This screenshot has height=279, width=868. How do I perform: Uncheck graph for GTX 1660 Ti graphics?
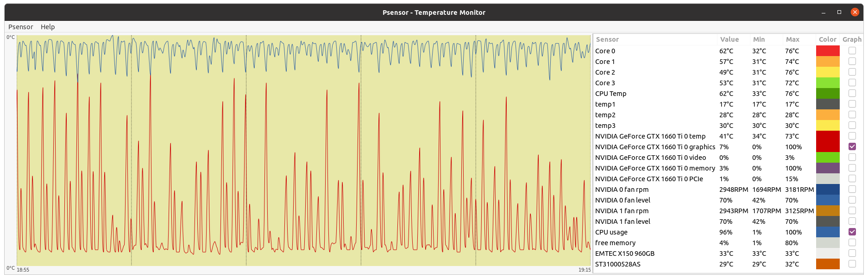(852, 146)
